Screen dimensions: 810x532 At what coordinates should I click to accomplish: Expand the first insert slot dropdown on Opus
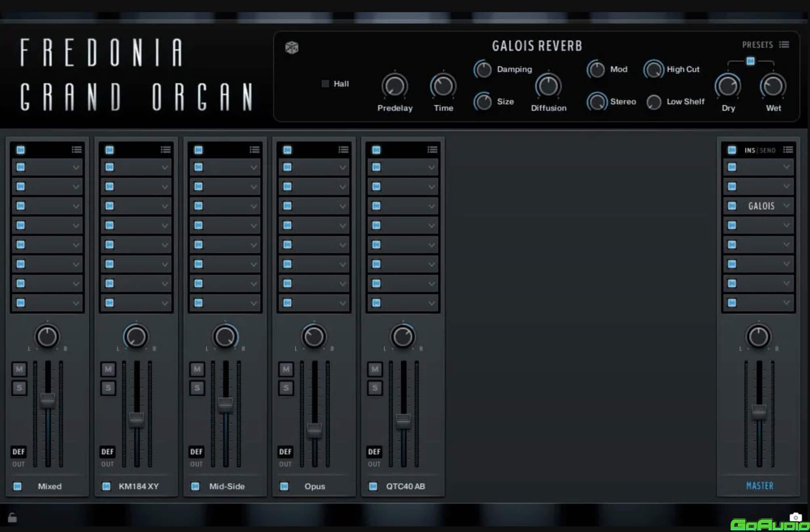(342, 167)
